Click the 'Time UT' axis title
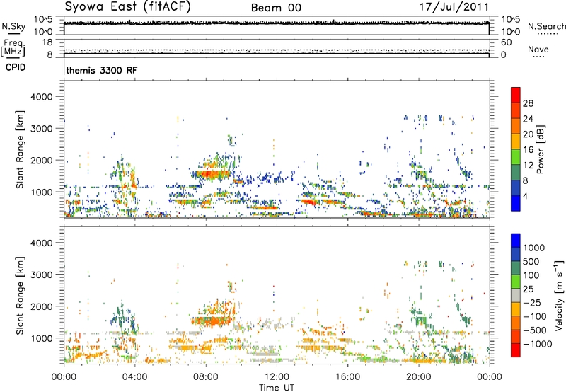 coord(277,388)
